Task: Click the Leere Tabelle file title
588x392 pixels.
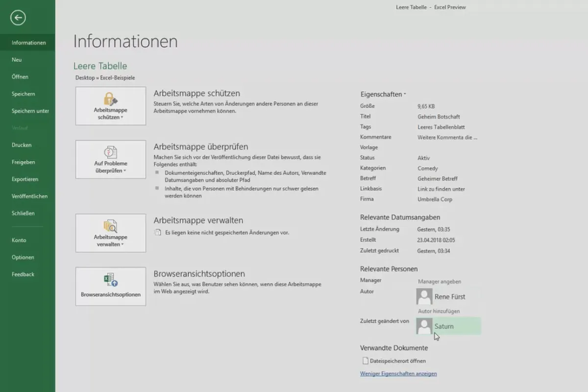Action: [100, 66]
